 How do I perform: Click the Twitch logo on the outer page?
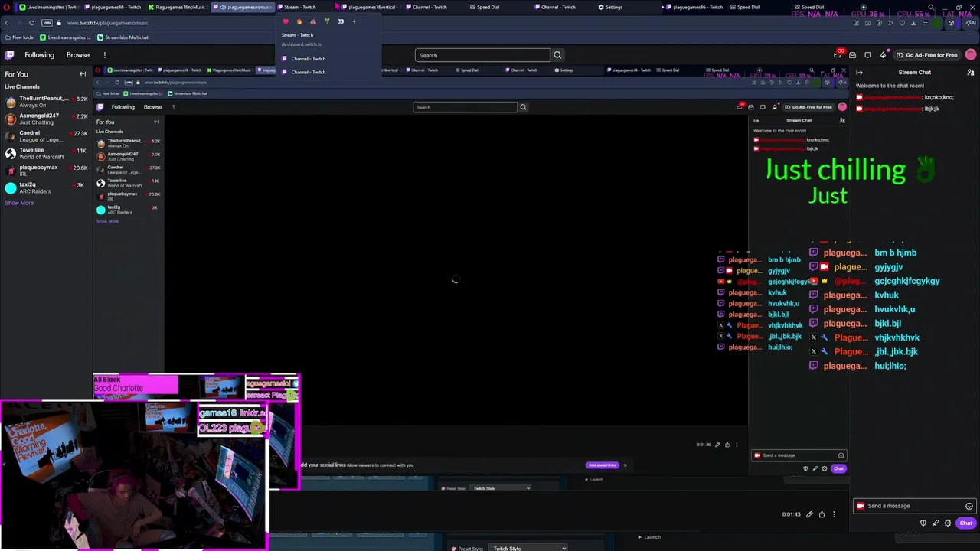(x=9, y=55)
